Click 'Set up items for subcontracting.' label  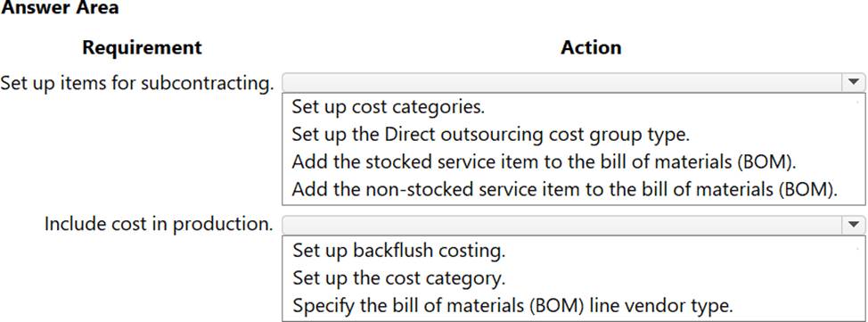coord(137,83)
